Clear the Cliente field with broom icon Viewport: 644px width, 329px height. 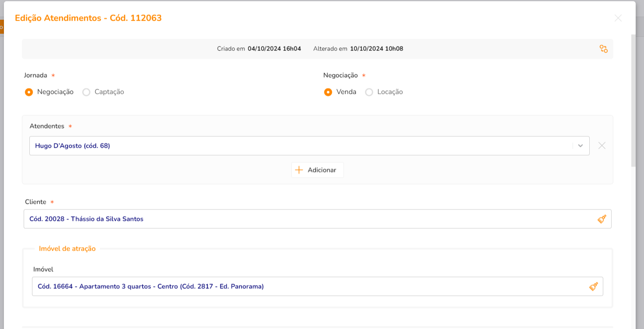[x=602, y=219]
